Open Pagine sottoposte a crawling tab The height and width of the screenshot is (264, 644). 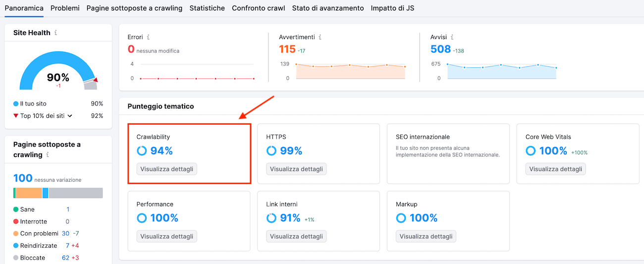[x=134, y=8]
